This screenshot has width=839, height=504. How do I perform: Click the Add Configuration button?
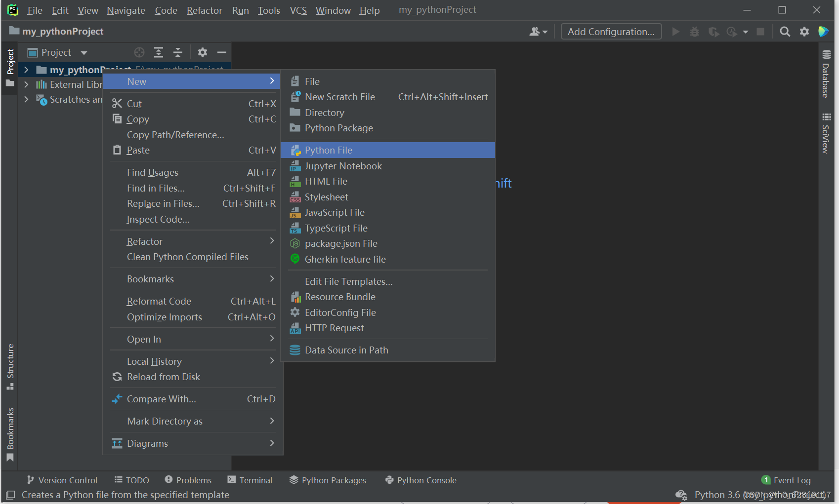pos(611,32)
